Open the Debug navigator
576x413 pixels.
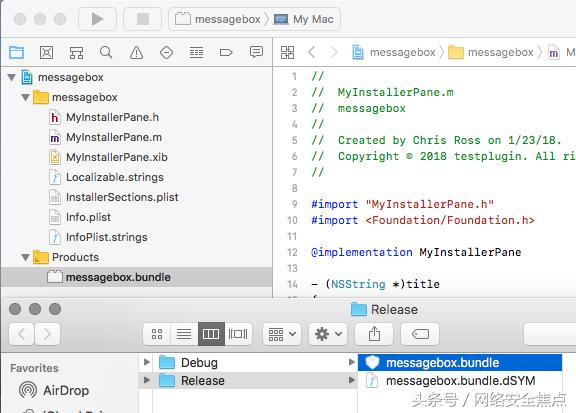197,53
